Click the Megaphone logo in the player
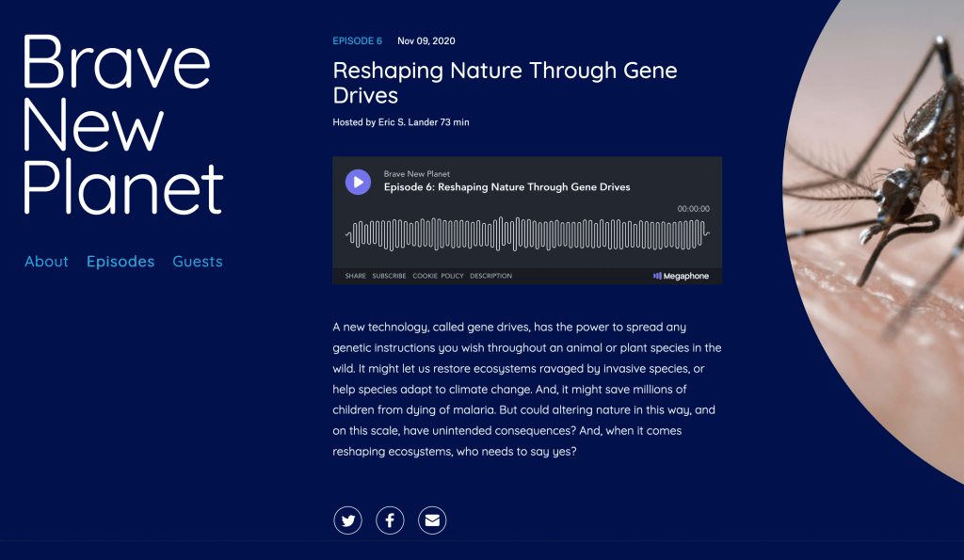This screenshot has width=964, height=560. click(x=681, y=276)
